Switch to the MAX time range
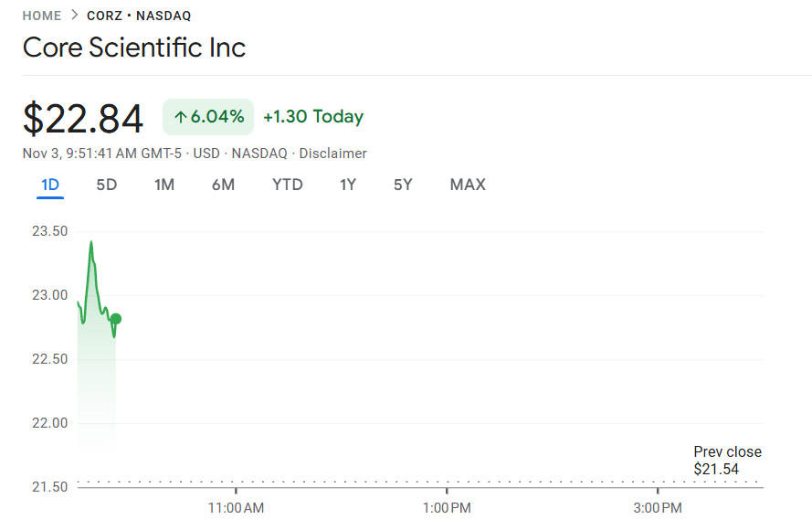812x530 pixels. tap(467, 185)
